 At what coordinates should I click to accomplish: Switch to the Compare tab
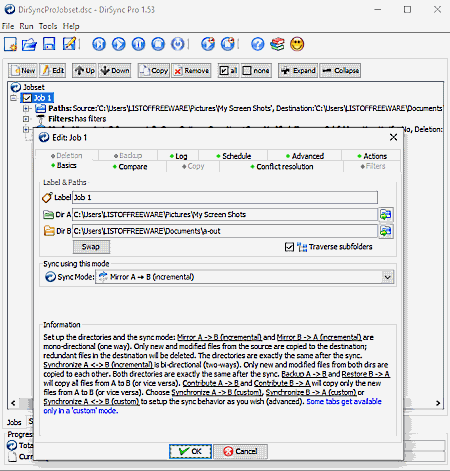[x=130, y=167]
